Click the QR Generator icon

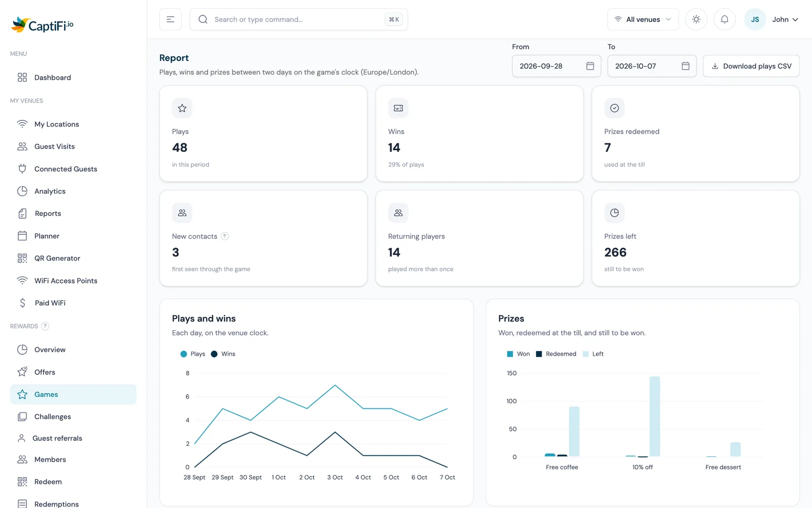(x=22, y=258)
